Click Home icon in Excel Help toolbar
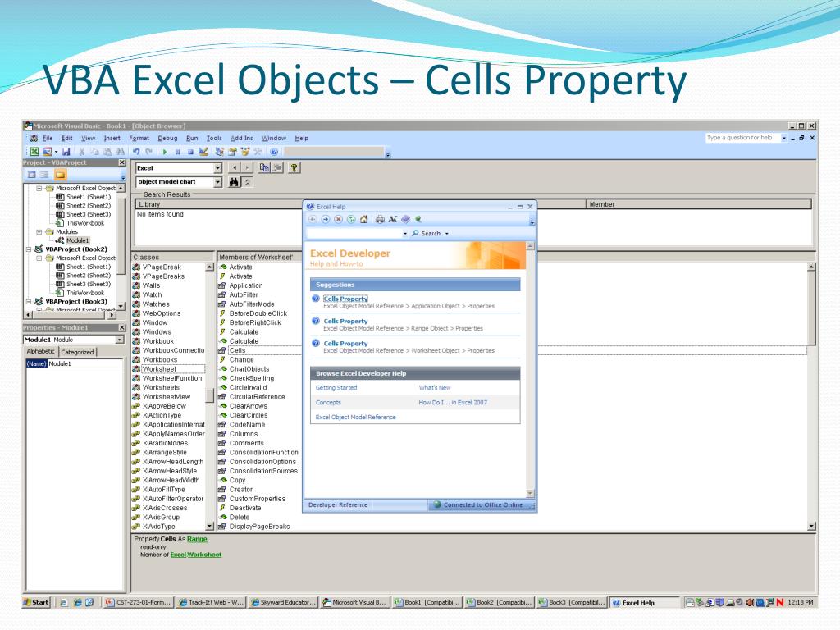Viewport: 840px width, 630px height. pos(363,219)
